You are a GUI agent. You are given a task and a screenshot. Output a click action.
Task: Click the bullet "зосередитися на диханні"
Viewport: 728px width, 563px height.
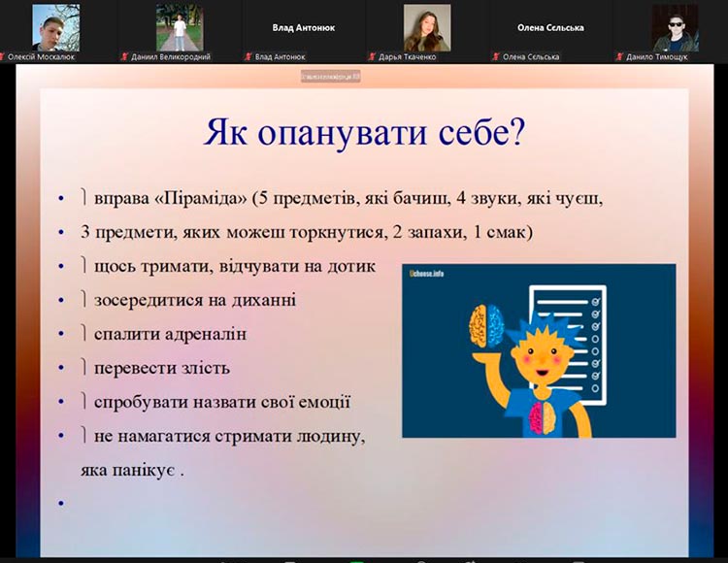[194, 300]
